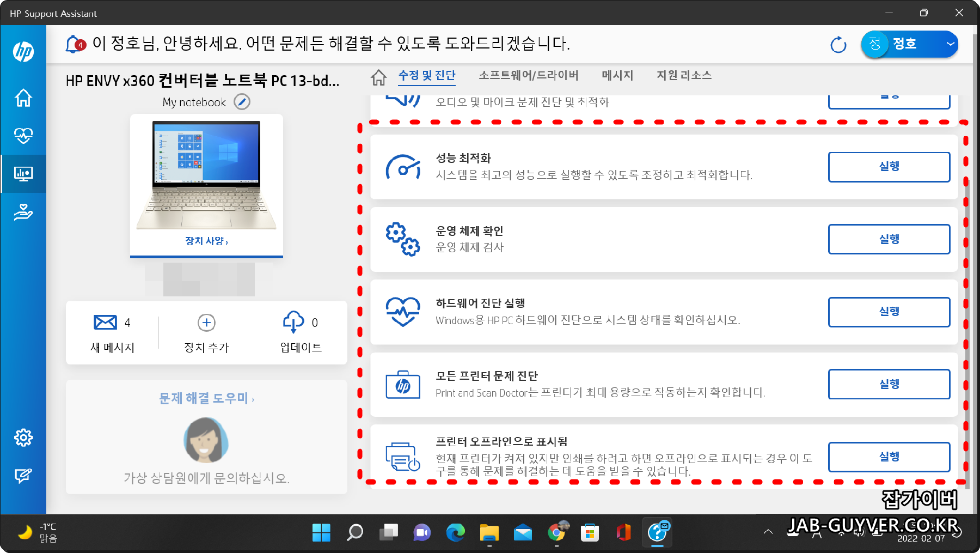The height and width of the screenshot is (553, 980).
Task: Open Microsoft Store from taskbar
Action: coord(590,532)
